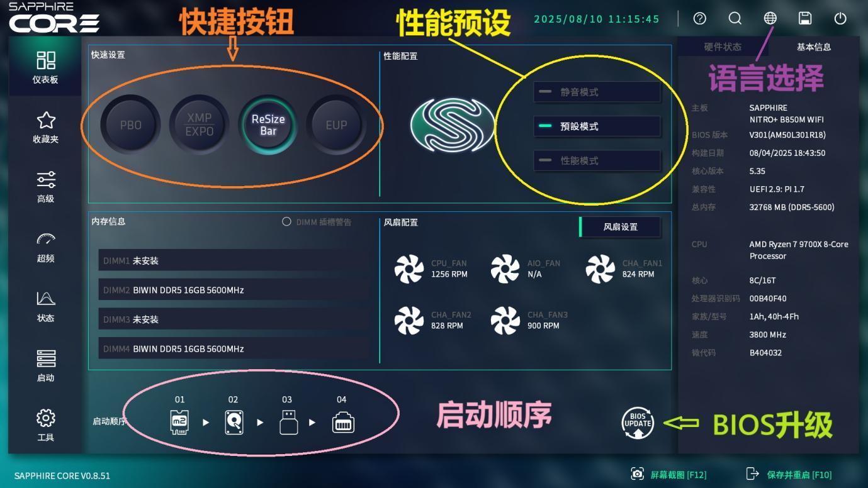Viewport: 868px width, 488px height.
Task: Select 静音模式 performance preset
Action: tap(597, 92)
